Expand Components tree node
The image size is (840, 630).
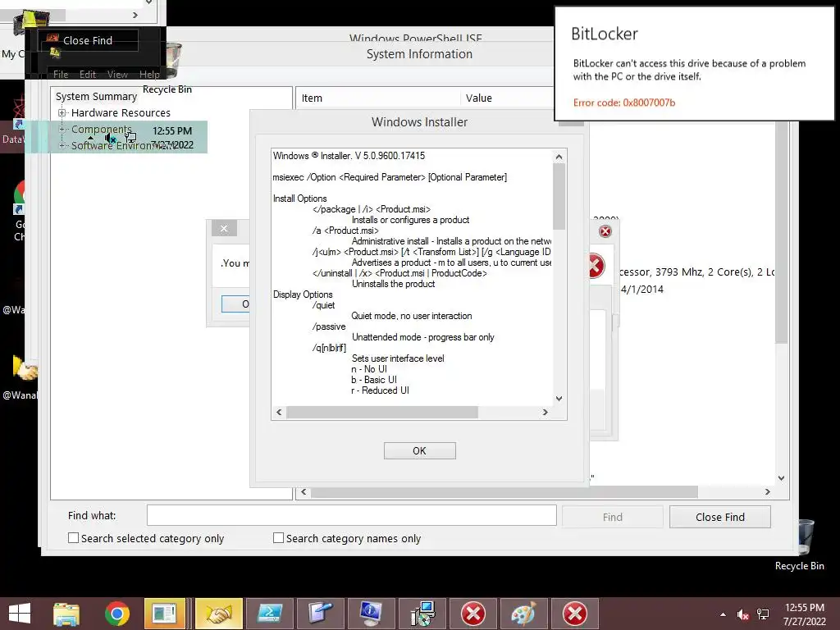[x=62, y=129]
